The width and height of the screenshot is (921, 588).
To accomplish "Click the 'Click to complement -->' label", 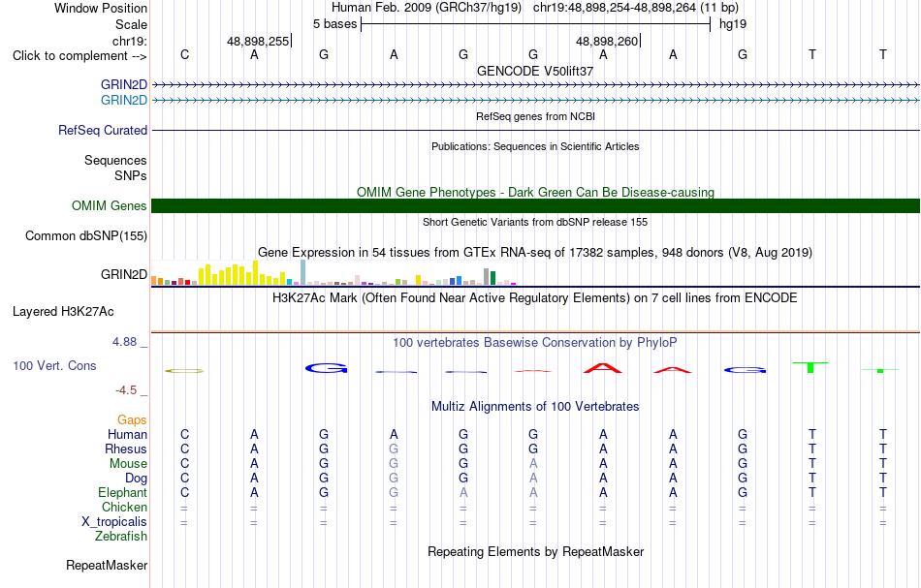I will tap(79, 56).
